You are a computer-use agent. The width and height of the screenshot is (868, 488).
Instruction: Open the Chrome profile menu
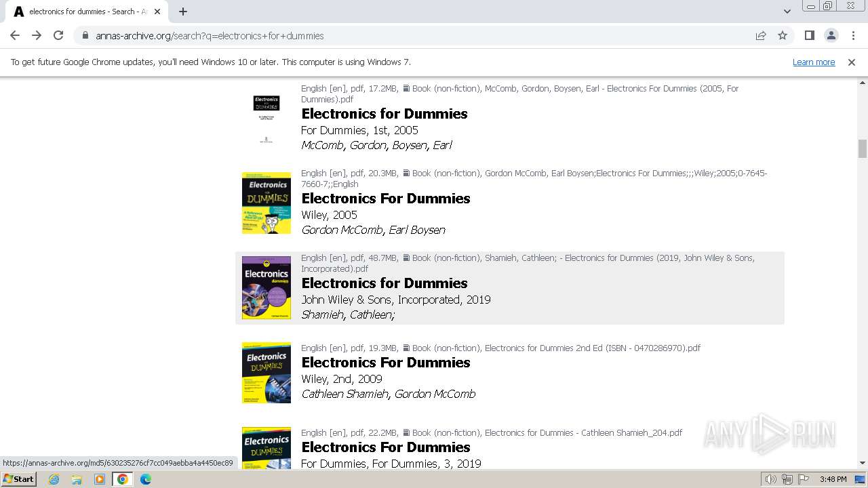(x=831, y=35)
